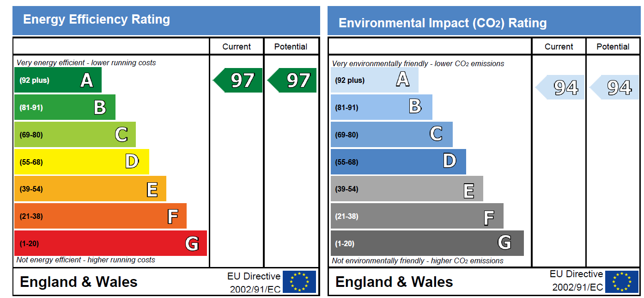Click the grey F band (21-38)

click(x=417, y=216)
